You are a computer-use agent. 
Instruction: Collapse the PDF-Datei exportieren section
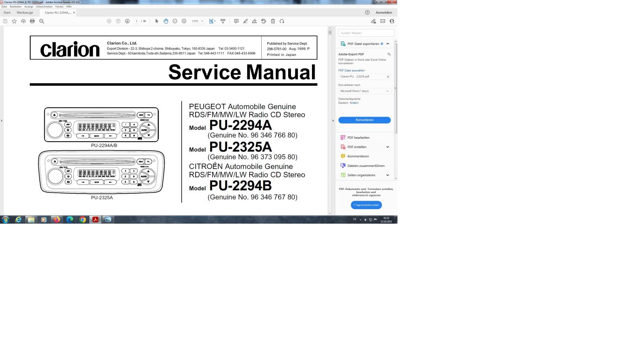click(x=388, y=44)
